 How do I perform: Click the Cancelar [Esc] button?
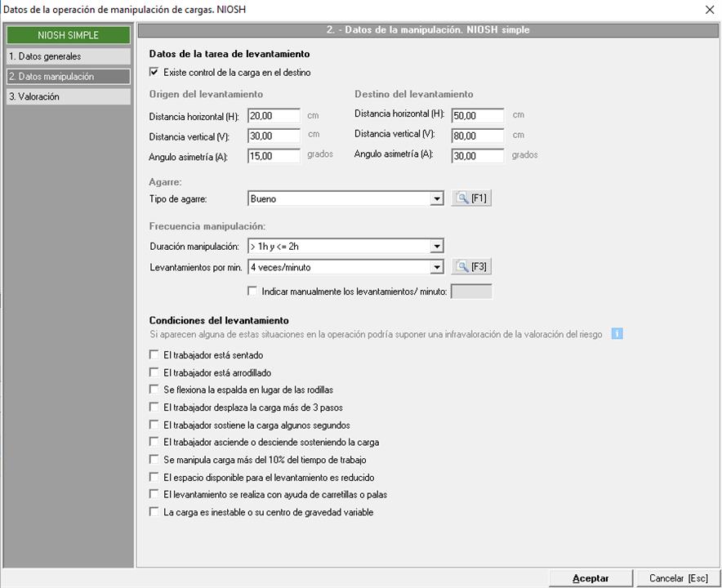(678, 578)
